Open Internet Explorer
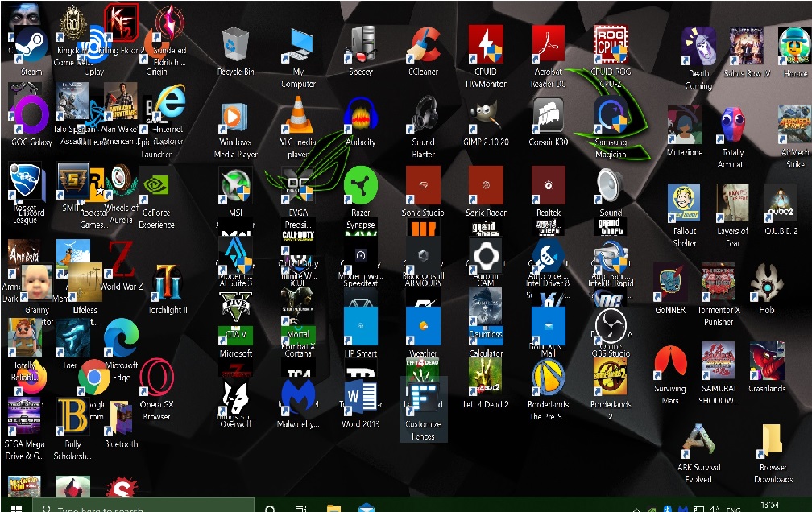 170,102
